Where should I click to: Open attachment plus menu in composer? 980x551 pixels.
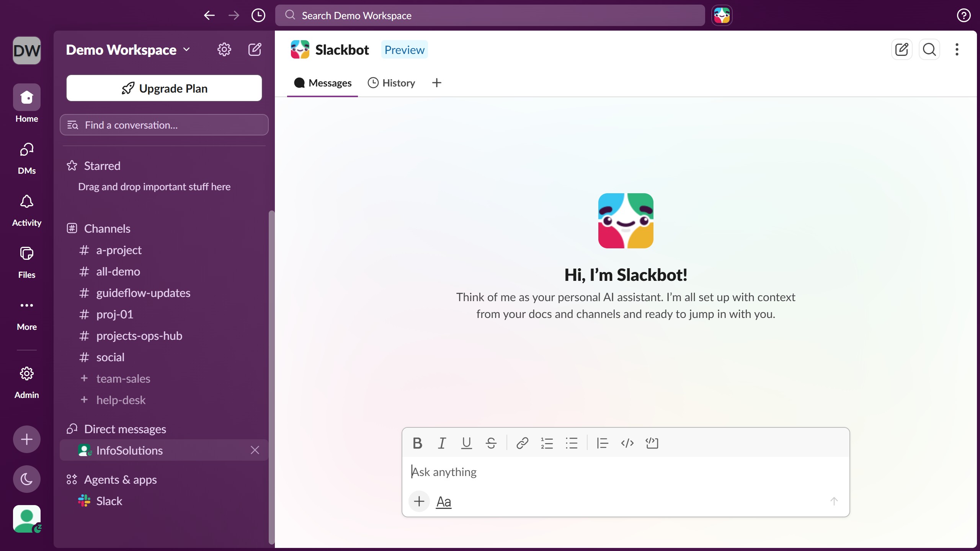click(x=419, y=501)
